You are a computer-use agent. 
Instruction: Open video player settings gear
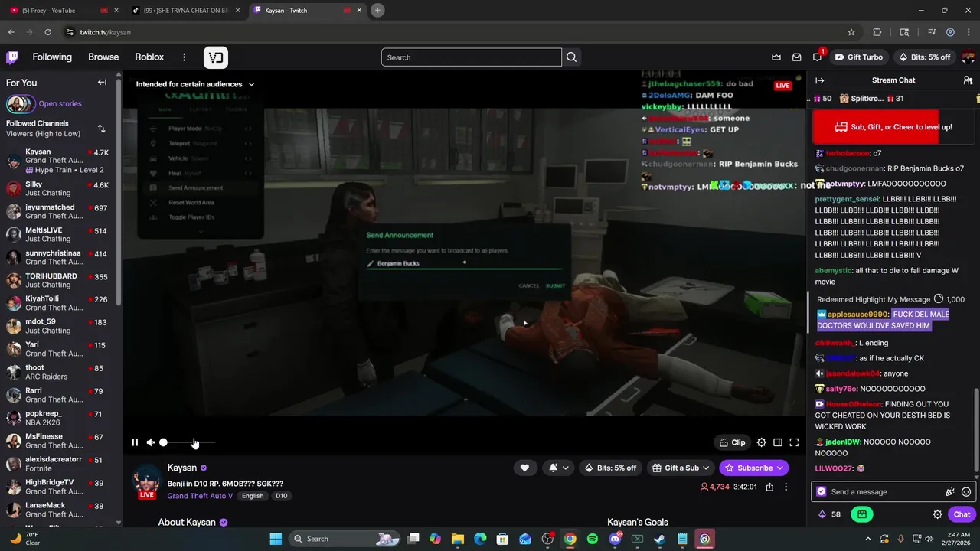click(x=761, y=442)
